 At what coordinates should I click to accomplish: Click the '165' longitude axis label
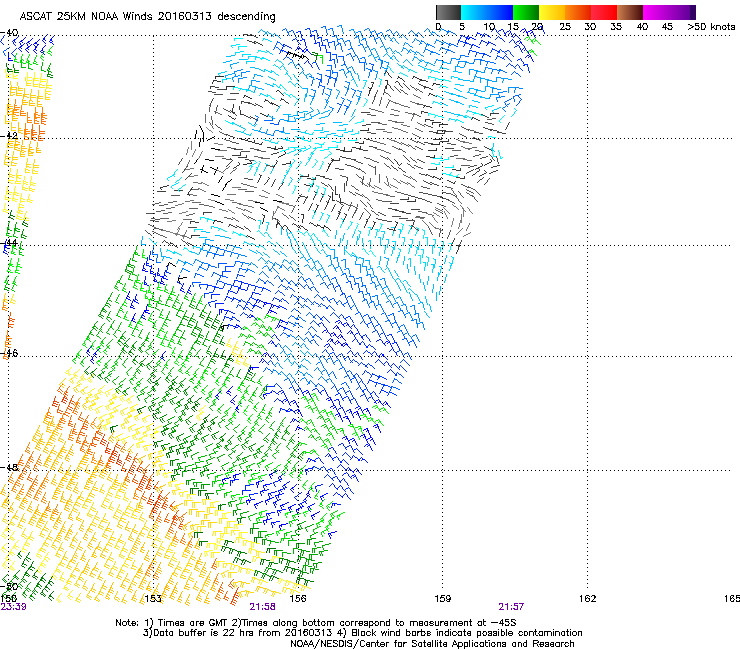click(732, 599)
